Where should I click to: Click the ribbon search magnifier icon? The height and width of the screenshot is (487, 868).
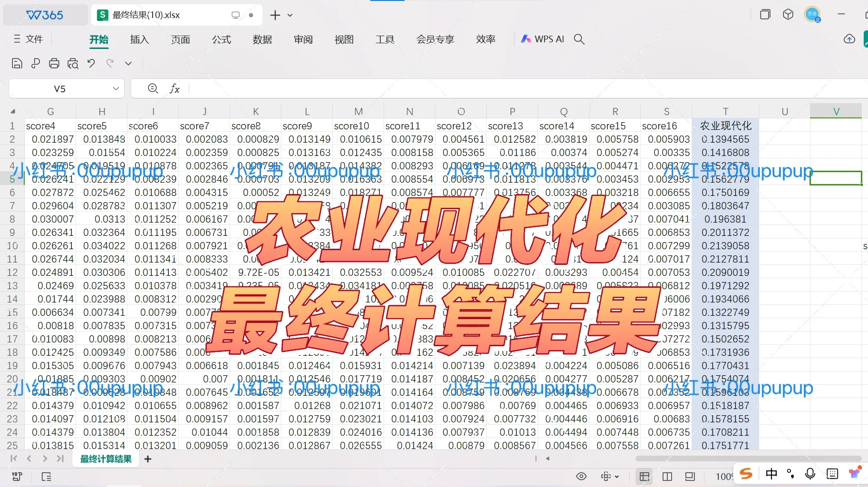tap(579, 39)
